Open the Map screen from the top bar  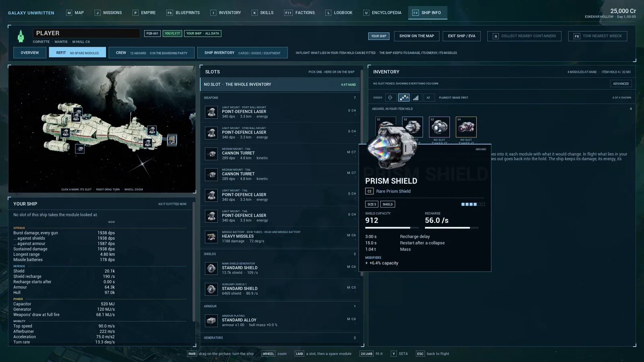pos(75,13)
